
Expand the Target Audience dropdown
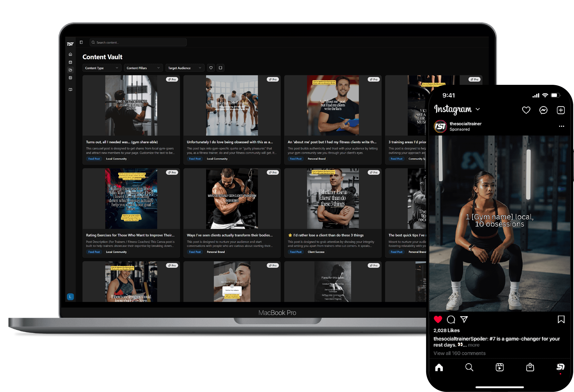pyautogui.click(x=185, y=68)
